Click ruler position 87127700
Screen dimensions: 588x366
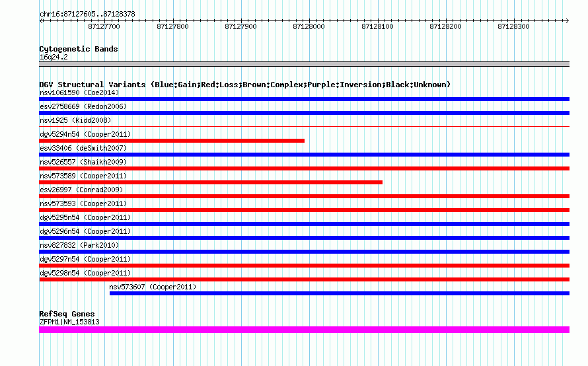click(104, 26)
